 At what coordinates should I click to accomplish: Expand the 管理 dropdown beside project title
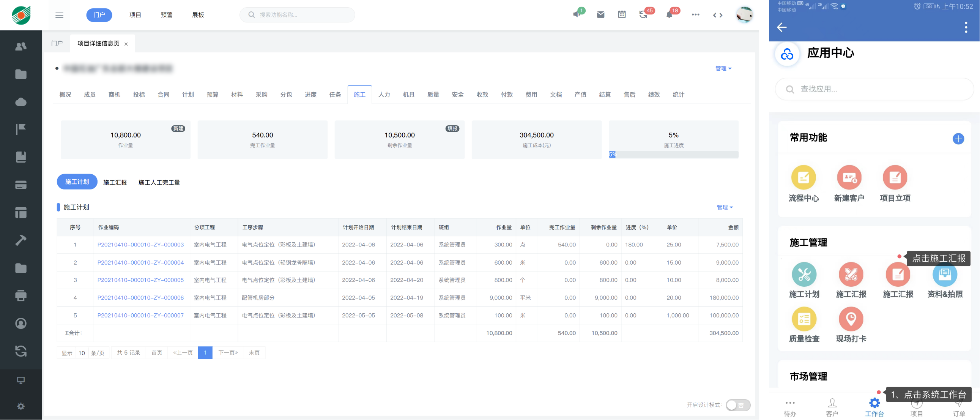pyautogui.click(x=723, y=68)
